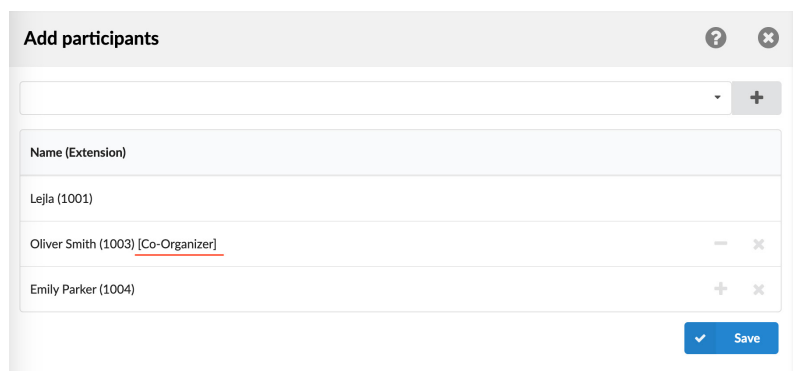804x382 pixels.
Task: Click the Add participants dialog title
Action: point(91,38)
